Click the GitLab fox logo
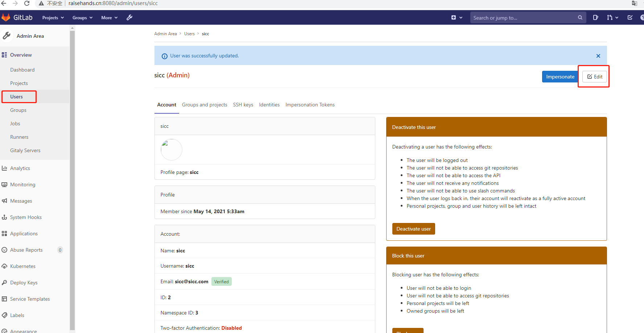This screenshot has width=644, height=333. [6, 17]
